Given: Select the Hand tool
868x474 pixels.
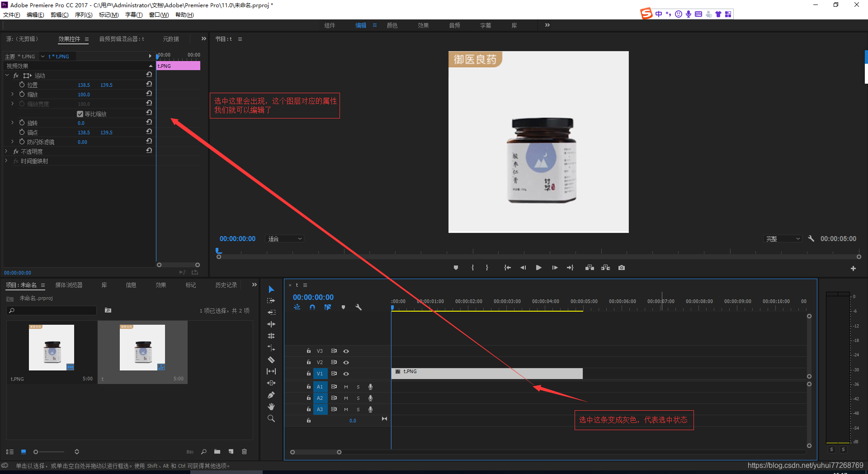Looking at the screenshot, I should 271,407.
